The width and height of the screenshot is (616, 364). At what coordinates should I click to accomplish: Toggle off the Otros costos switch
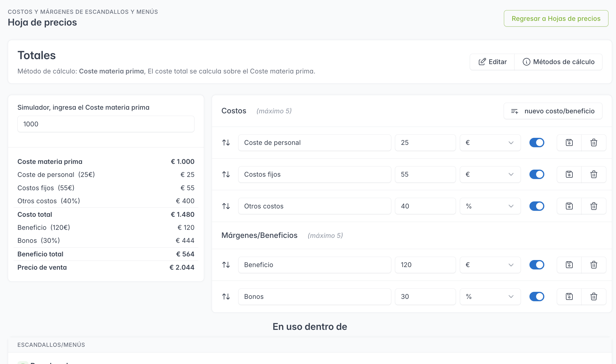536,206
